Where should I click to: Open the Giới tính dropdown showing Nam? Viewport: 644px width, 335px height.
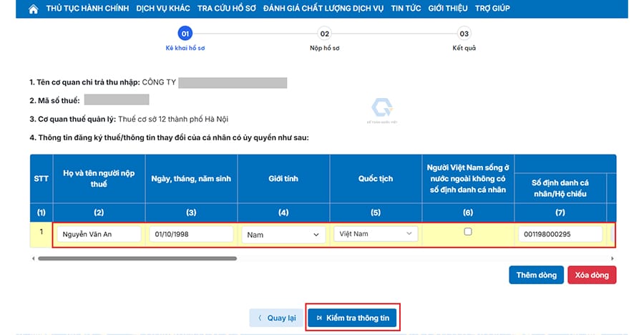click(x=283, y=234)
